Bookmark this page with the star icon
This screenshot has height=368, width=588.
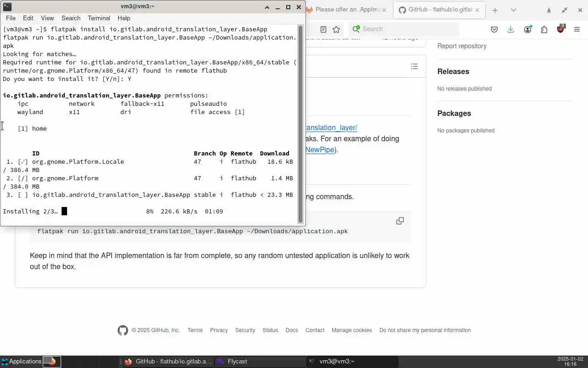[336, 29]
